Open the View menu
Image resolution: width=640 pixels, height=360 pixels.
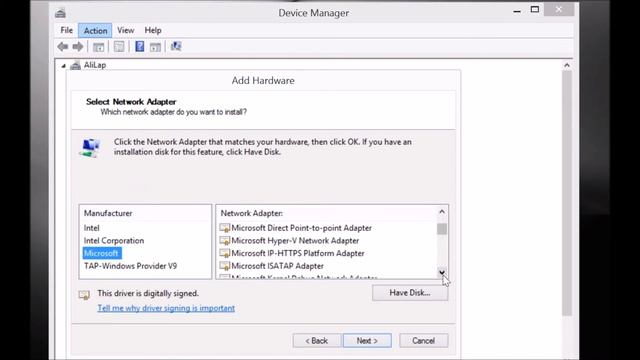click(x=126, y=31)
